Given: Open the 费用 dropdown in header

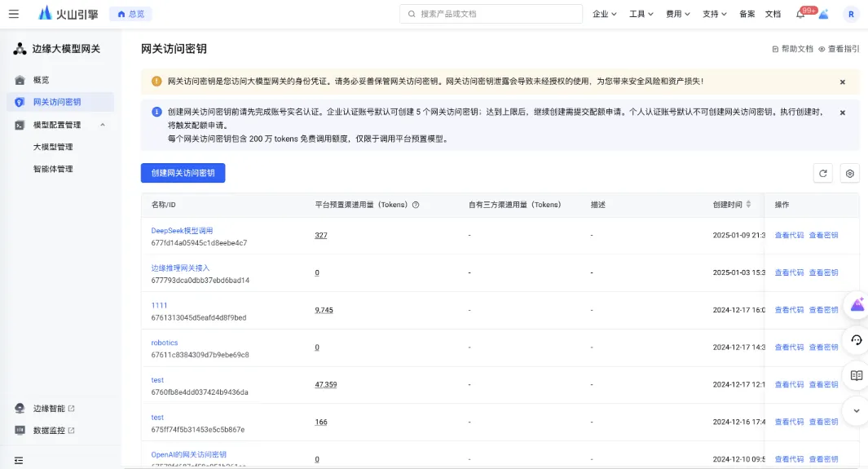Looking at the screenshot, I should (x=677, y=14).
